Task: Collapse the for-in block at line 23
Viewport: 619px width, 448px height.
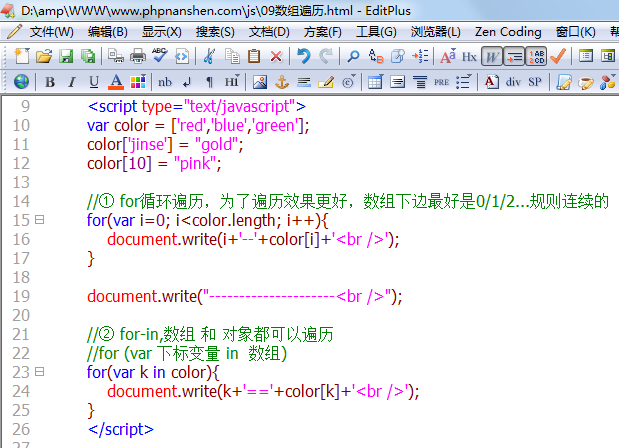Action: point(39,371)
